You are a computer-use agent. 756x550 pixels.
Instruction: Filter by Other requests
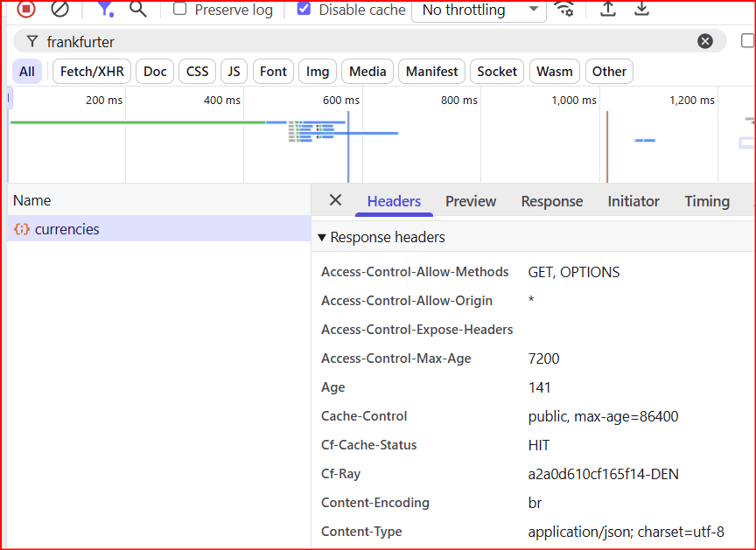tap(609, 72)
